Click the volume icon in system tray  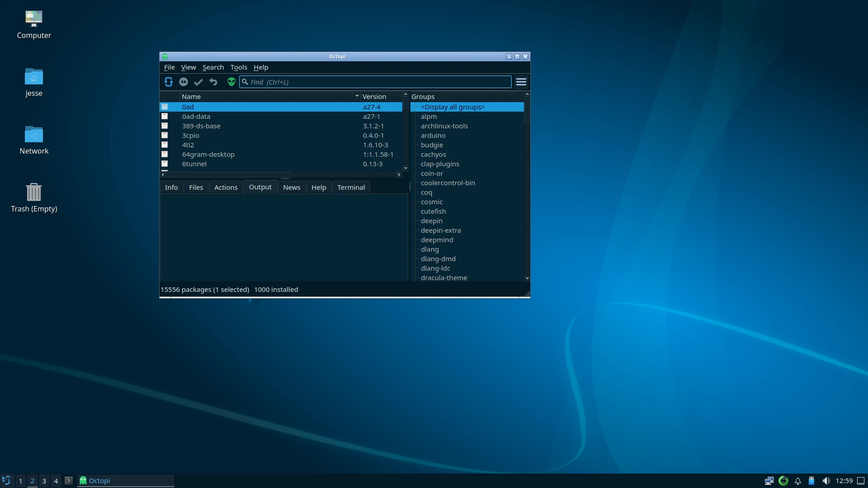[x=826, y=481]
